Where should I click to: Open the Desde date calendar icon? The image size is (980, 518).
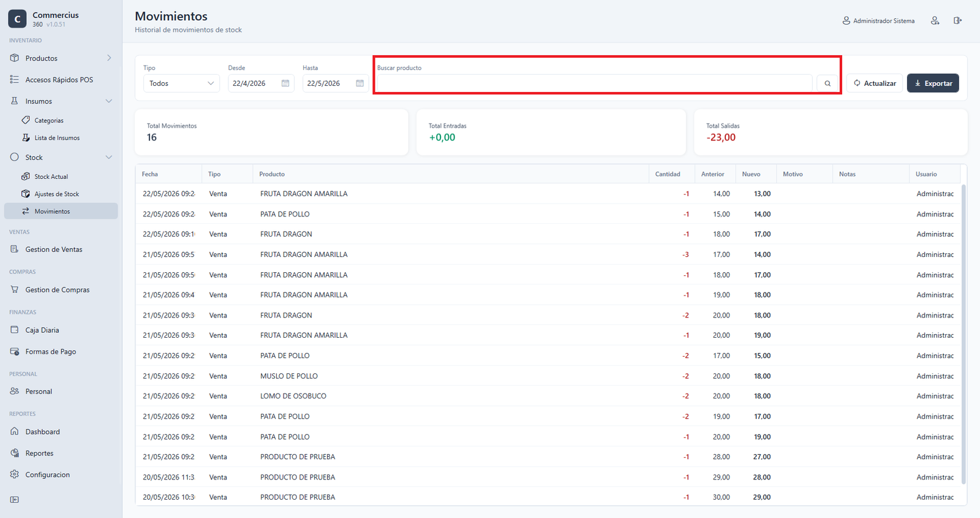pyautogui.click(x=285, y=83)
